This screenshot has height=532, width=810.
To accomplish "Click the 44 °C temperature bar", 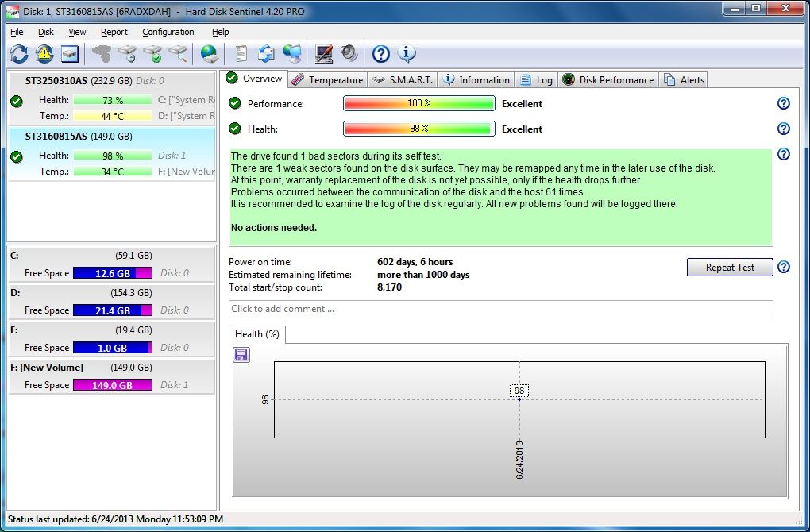I will (113, 116).
